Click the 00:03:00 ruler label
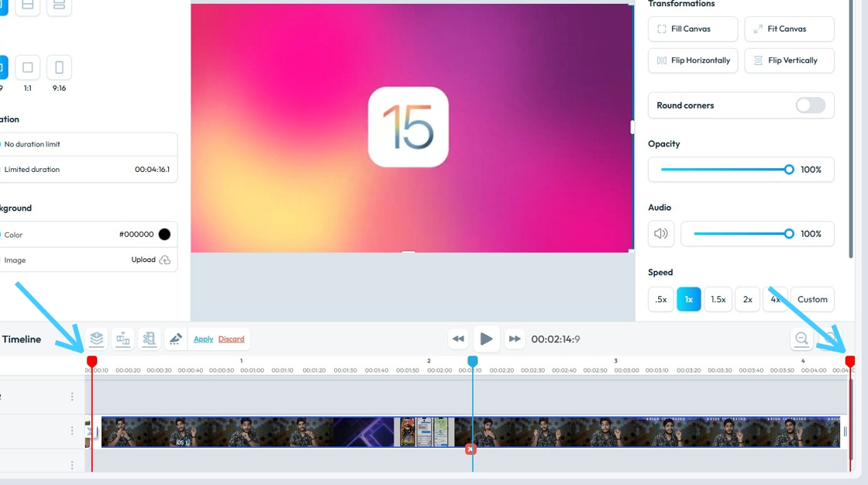 click(626, 370)
